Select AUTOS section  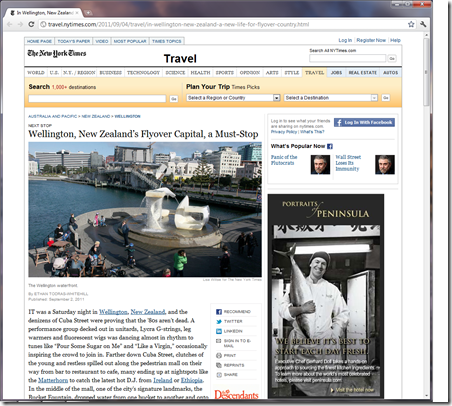tap(390, 73)
